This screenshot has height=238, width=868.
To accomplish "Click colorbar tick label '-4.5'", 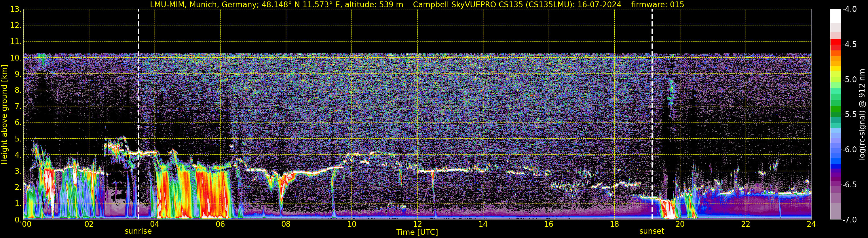I will click(x=849, y=44).
